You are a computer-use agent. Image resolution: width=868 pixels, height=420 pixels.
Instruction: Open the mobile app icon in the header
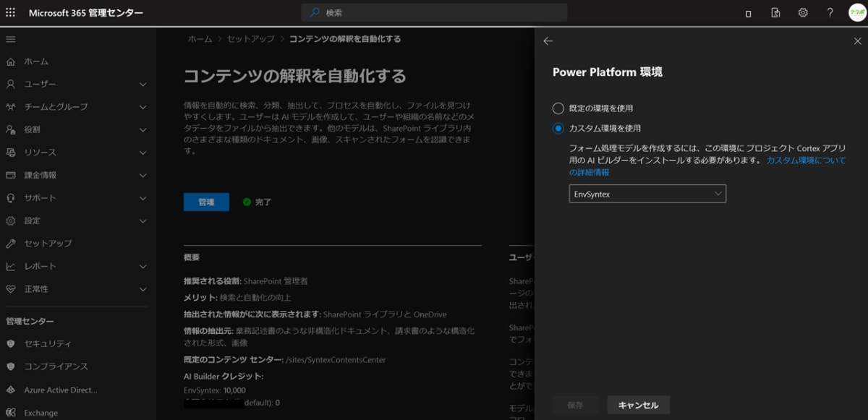(748, 14)
